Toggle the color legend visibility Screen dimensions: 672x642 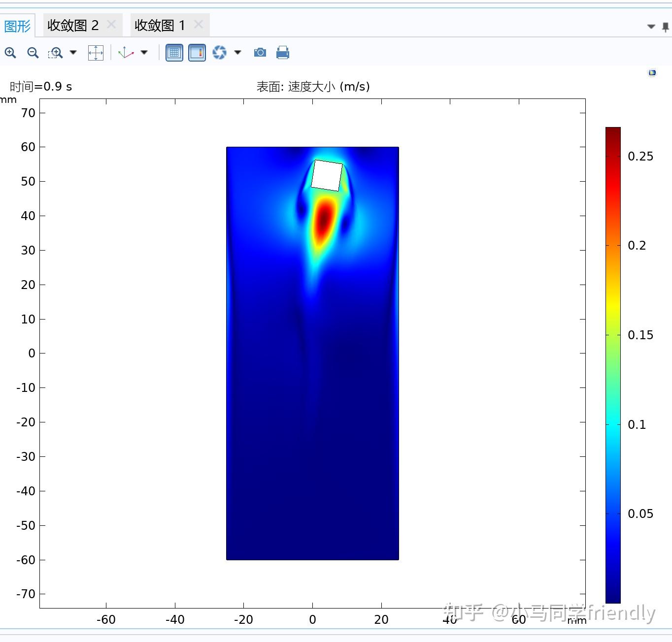197,52
